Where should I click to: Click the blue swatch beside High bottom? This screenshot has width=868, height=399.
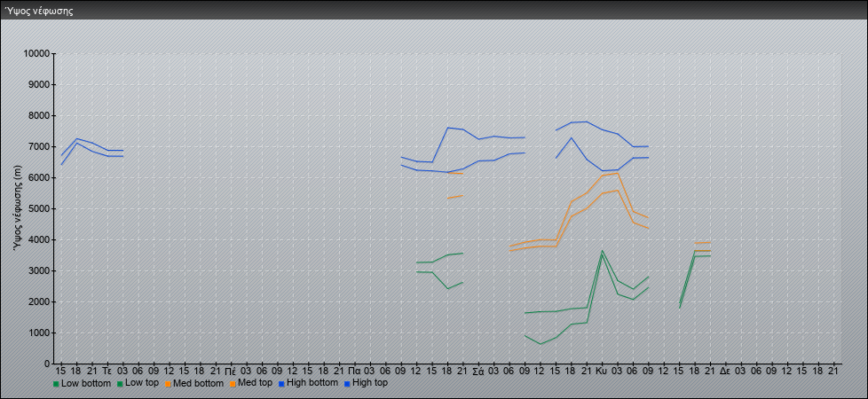pyautogui.click(x=281, y=383)
